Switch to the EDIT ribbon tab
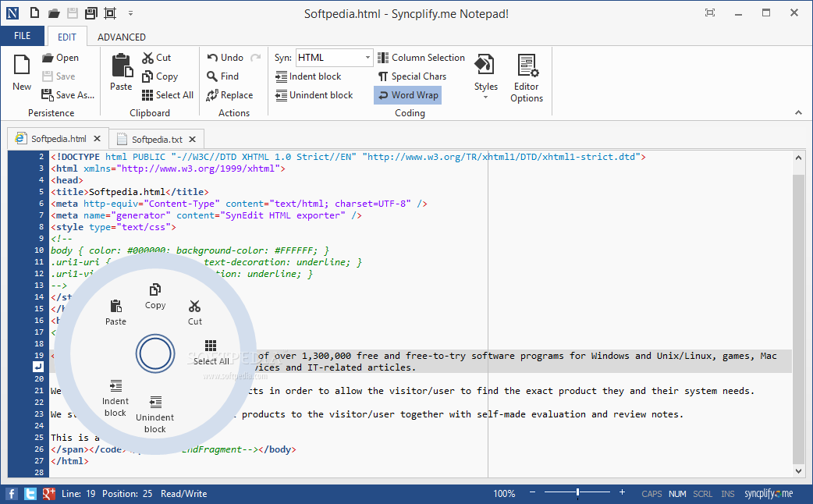 point(67,37)
